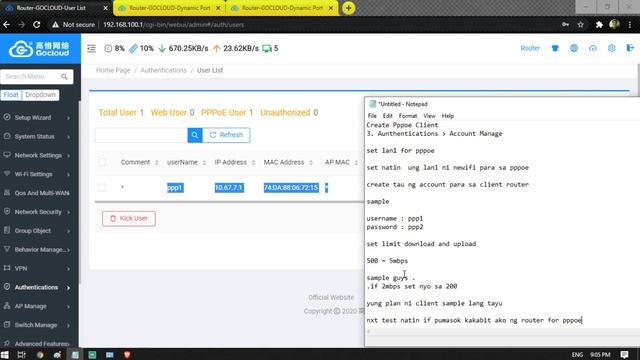Open AP Manage menu
This screenshot has height=360, width=640.
click(39, 306)
